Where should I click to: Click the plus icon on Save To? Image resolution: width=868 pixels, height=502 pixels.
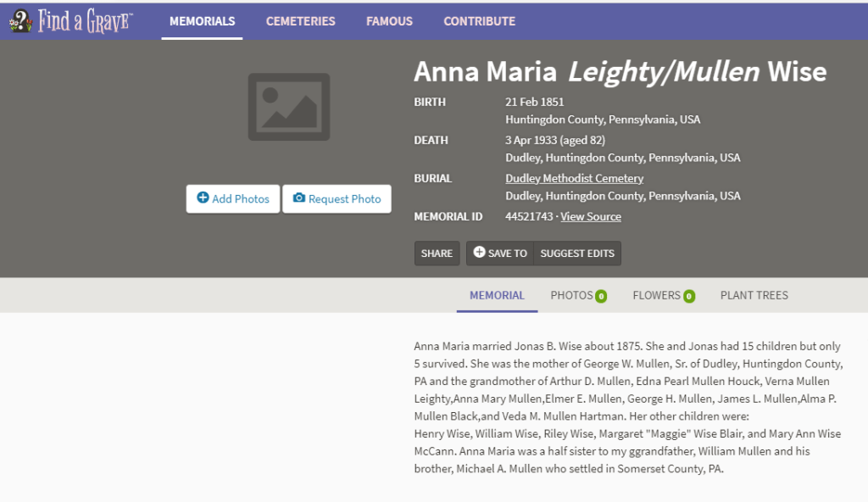[479, 253]
